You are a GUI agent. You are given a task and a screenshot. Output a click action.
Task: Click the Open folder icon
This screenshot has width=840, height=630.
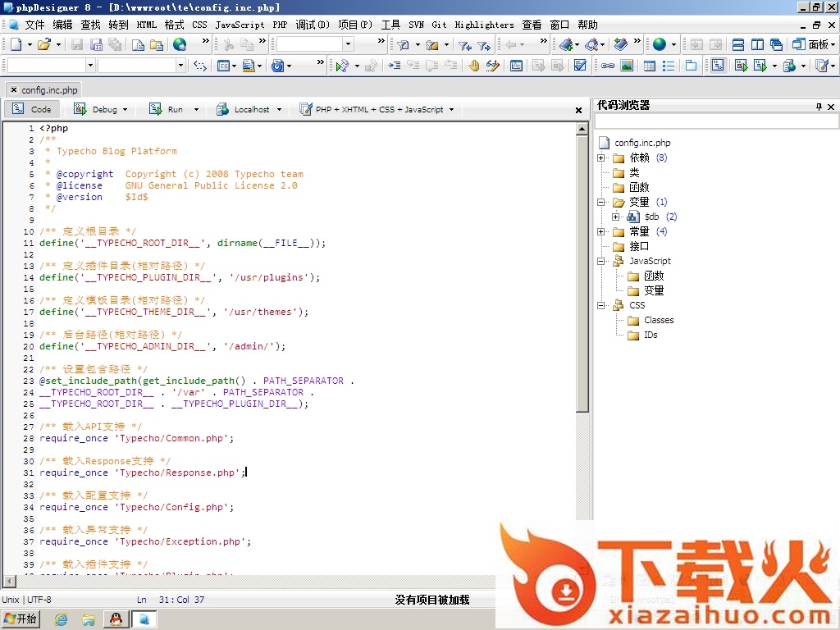[44, 44]
